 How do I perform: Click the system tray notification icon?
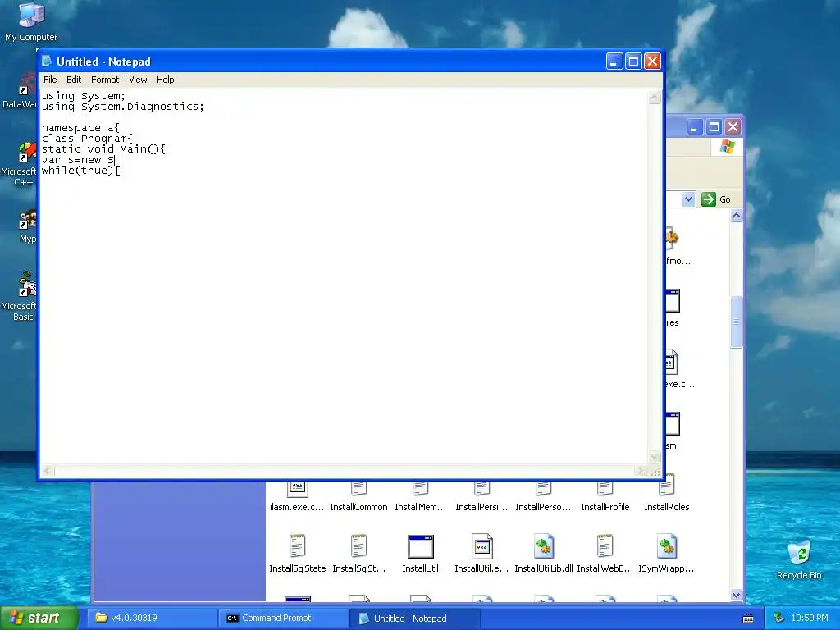point(778,619)
